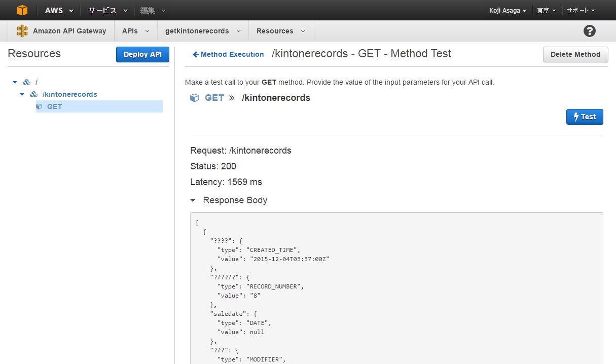
Task: Select the resource icon next to /kintonerecords
Action: pyautogui.click(x=33, y=94)
